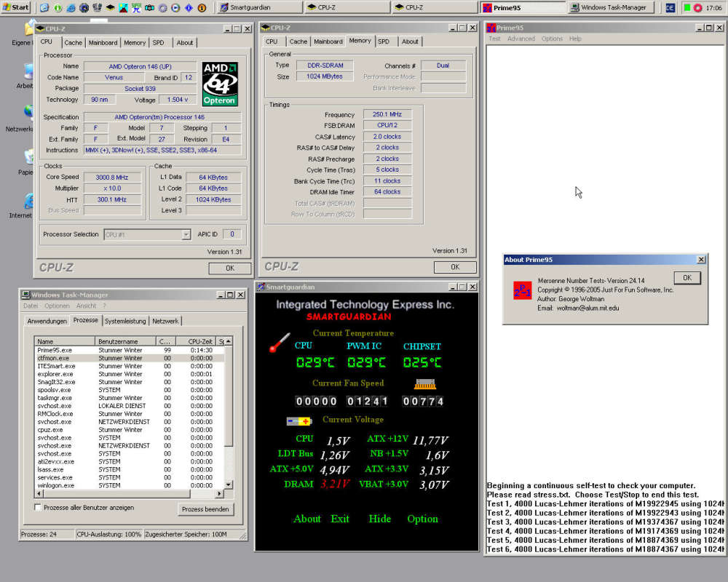Launch the CPU-Z chip icon in Quick Launch
The width and height of the screenshot is (728, 582).
point(111,8)
